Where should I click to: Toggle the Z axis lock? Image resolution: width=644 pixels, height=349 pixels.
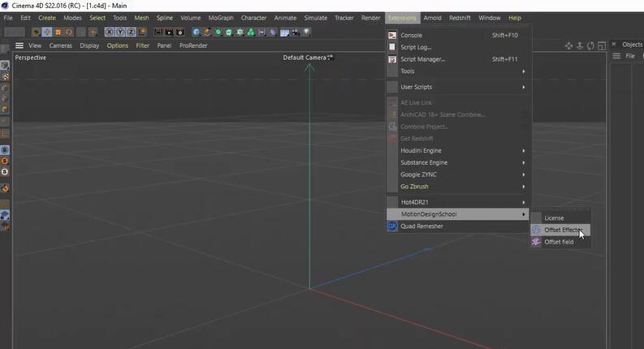(131, 32)
